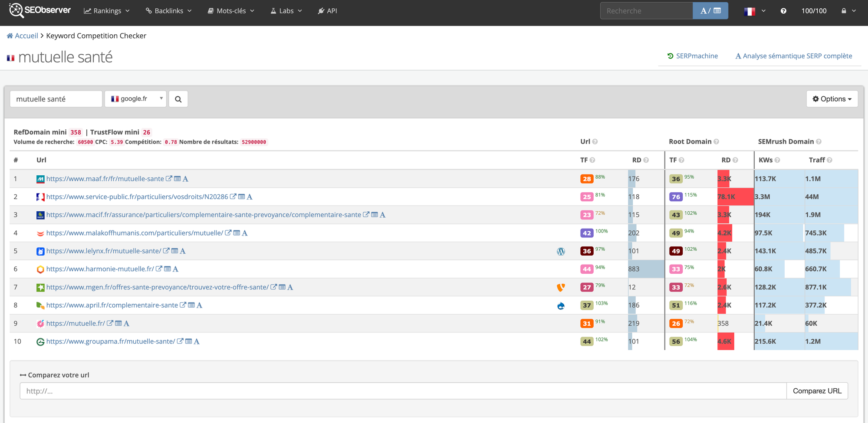
Task: Click help icon next to KWs column
Action: pos(777,160)
